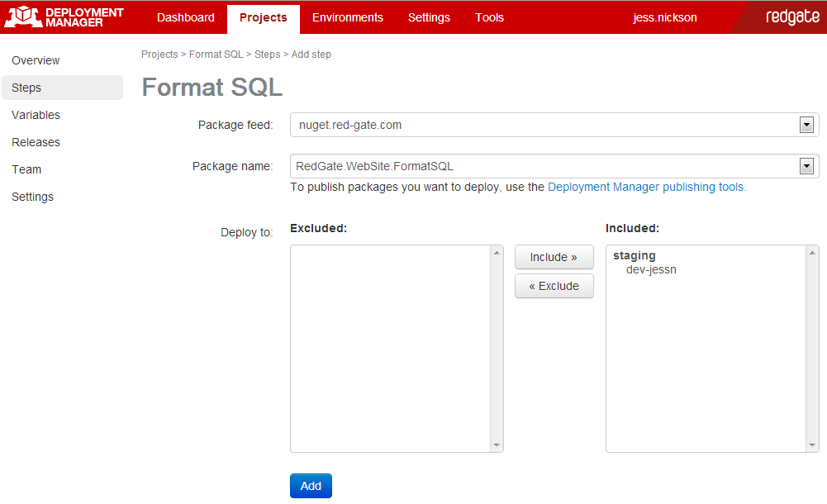827x504 pixels.
Task: Select the Projects tab
Action: (264, 19)
